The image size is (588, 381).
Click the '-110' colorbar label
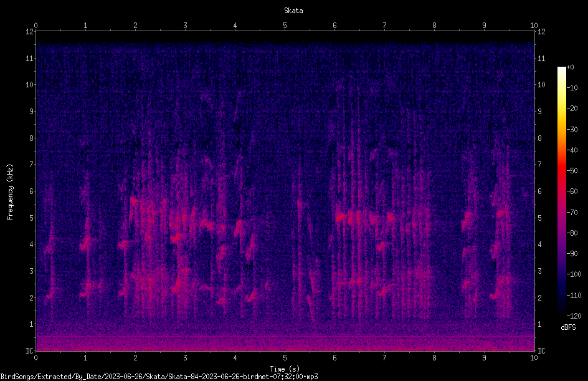click(574, 296)
